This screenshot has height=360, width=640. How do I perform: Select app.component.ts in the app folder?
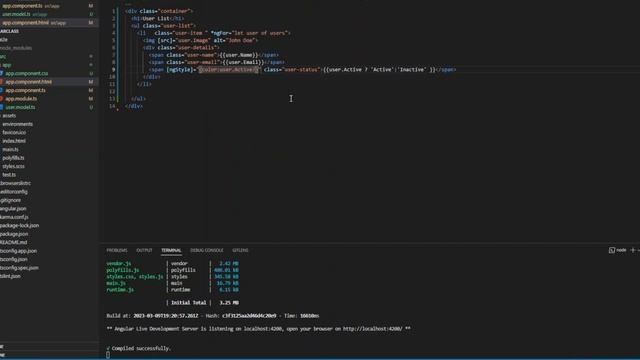click(25, 90)
